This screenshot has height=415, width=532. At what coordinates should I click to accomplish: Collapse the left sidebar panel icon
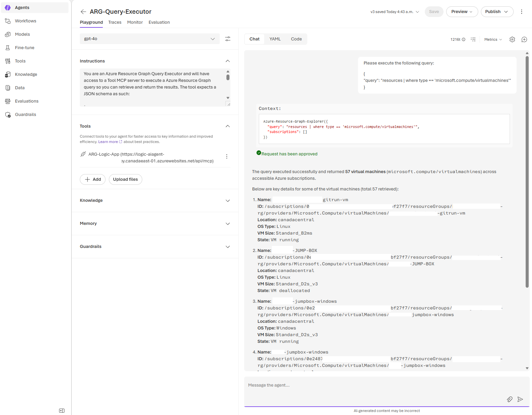pos(62,411)
